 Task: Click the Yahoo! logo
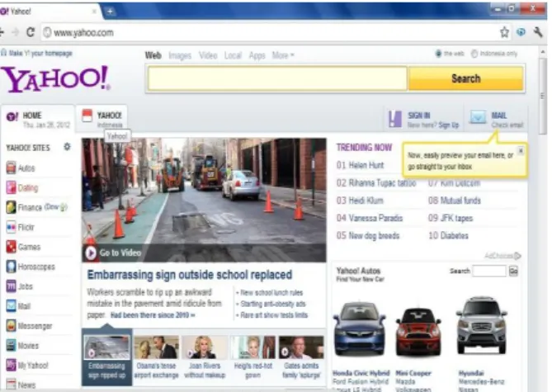pos(55,79)
